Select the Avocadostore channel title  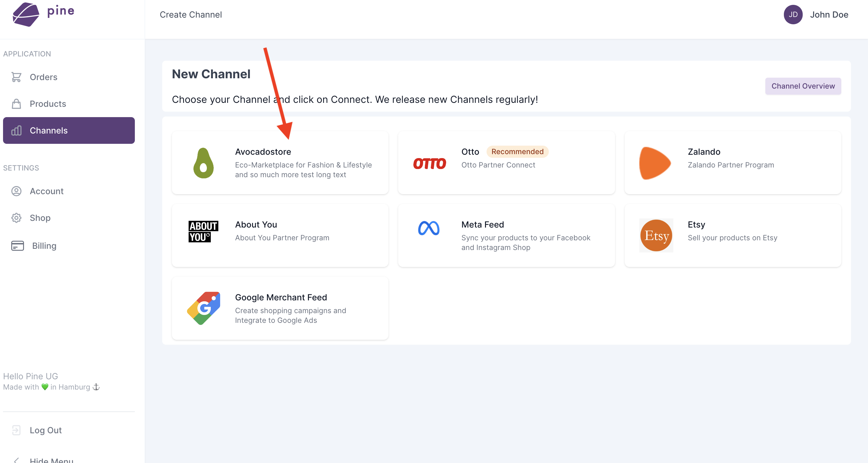(x=263, y=151)
